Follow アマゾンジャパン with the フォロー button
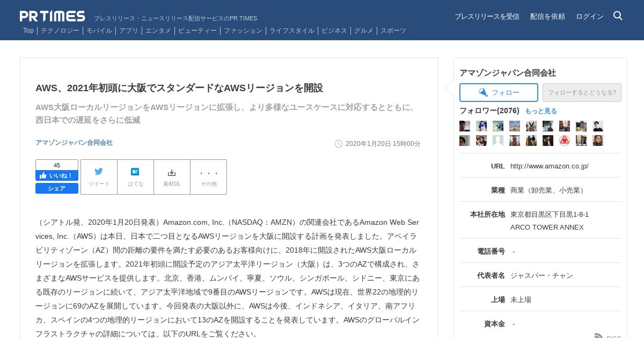644x338 pixels. (x=499, y=92)
